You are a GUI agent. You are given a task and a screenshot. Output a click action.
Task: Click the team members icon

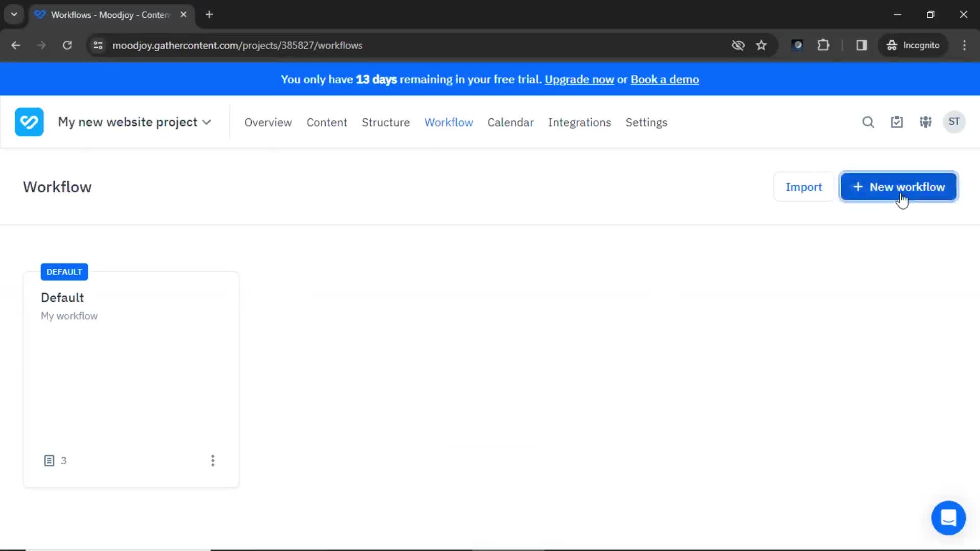pyautogui.click(x=925, y=122)
